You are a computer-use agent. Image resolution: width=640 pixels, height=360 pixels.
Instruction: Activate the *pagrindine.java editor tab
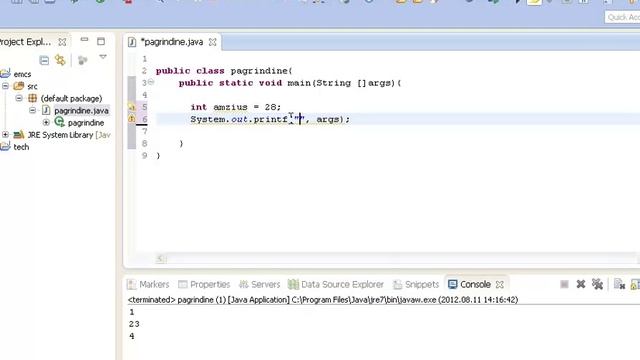pyautogui.click(x=171, y=42)
